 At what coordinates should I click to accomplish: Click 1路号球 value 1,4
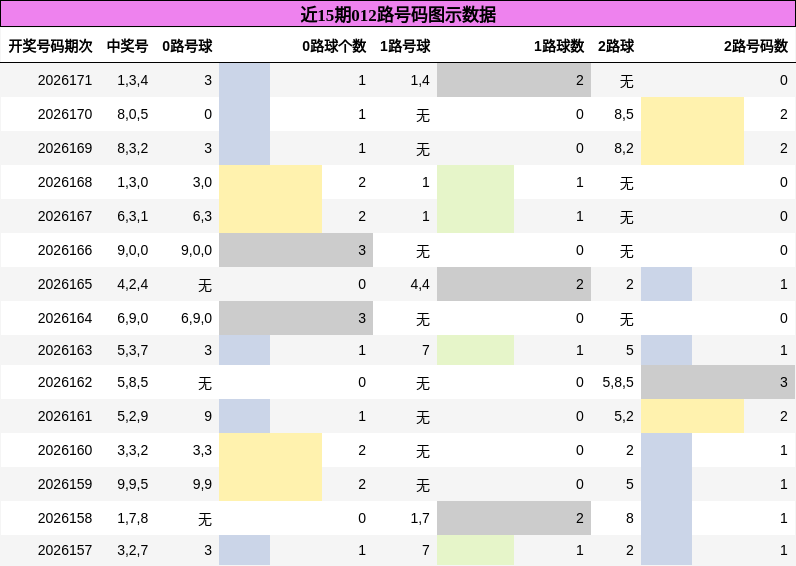(x=420, y=80)
